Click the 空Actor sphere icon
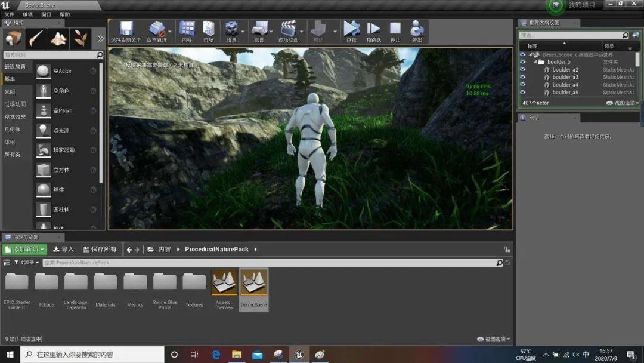 (x=43, y=71)
